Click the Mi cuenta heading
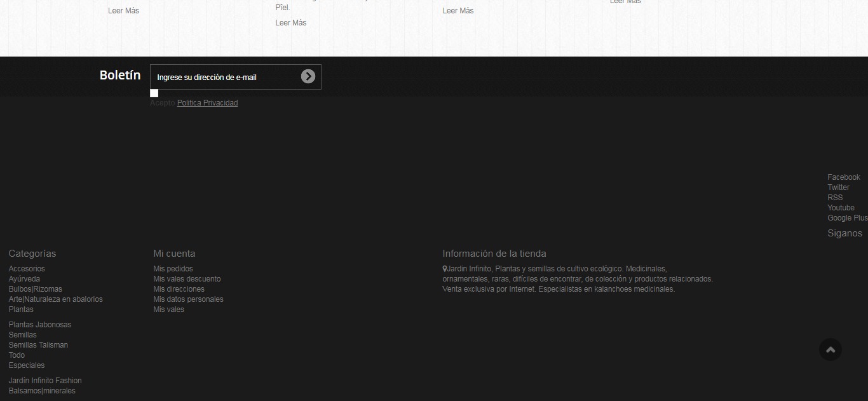 [174, 254]
